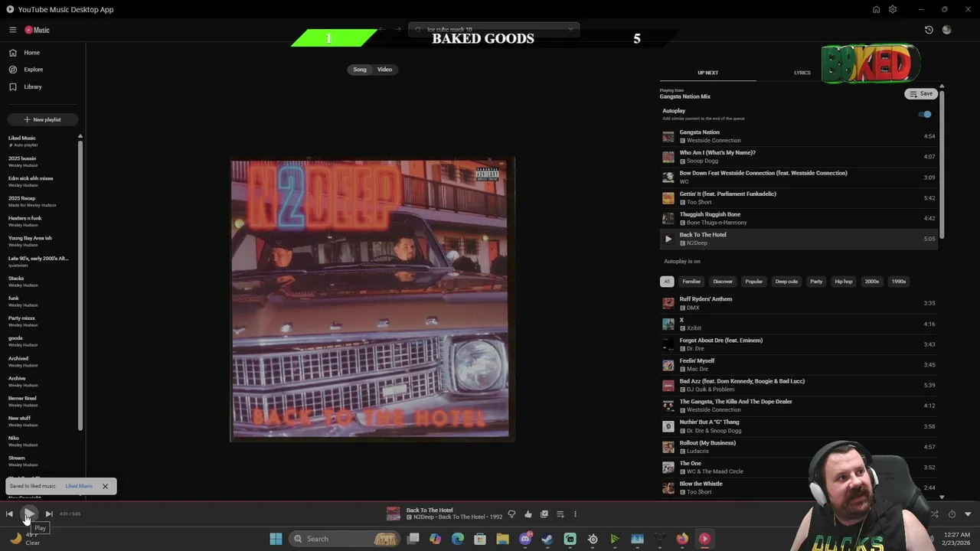The image size is (980, 551).
Task: Select the Deep cuts filter chip
Action: tap(786, 282)
